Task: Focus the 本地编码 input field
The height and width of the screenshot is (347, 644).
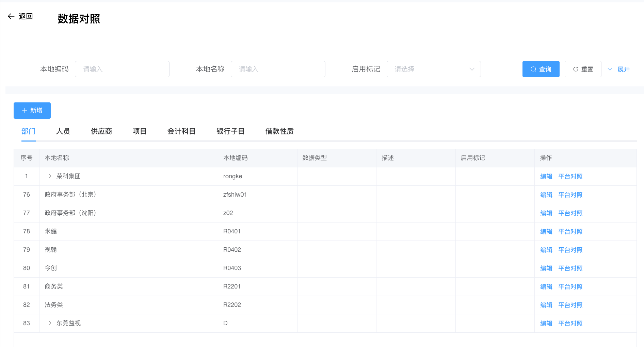Action: [122, 69]
